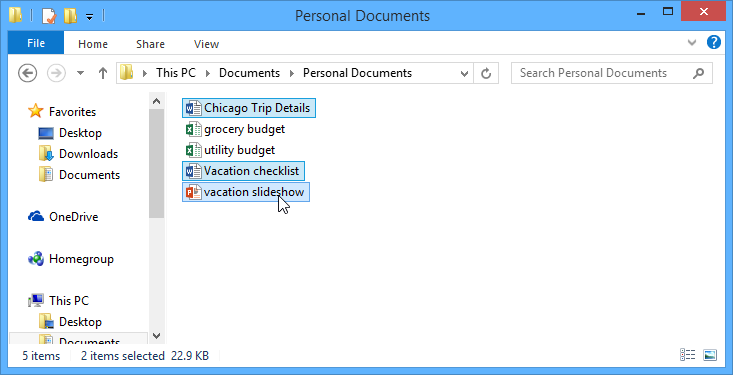733x375 pixels.
Task: Switch to the Home ribbon tab
Action: click(93, 44)
